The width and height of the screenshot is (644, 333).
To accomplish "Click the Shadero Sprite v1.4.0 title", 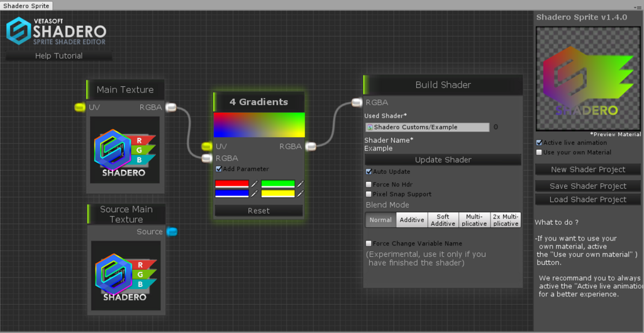I will [x=582, y=17].
